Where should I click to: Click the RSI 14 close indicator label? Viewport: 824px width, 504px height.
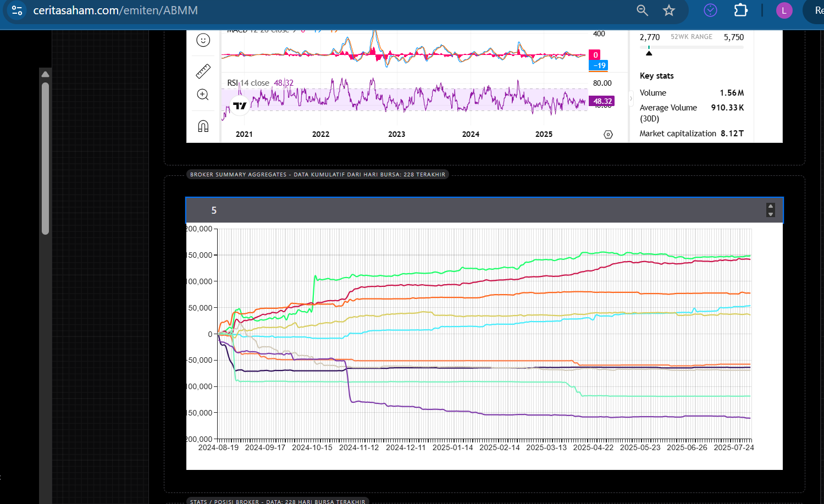248,83
